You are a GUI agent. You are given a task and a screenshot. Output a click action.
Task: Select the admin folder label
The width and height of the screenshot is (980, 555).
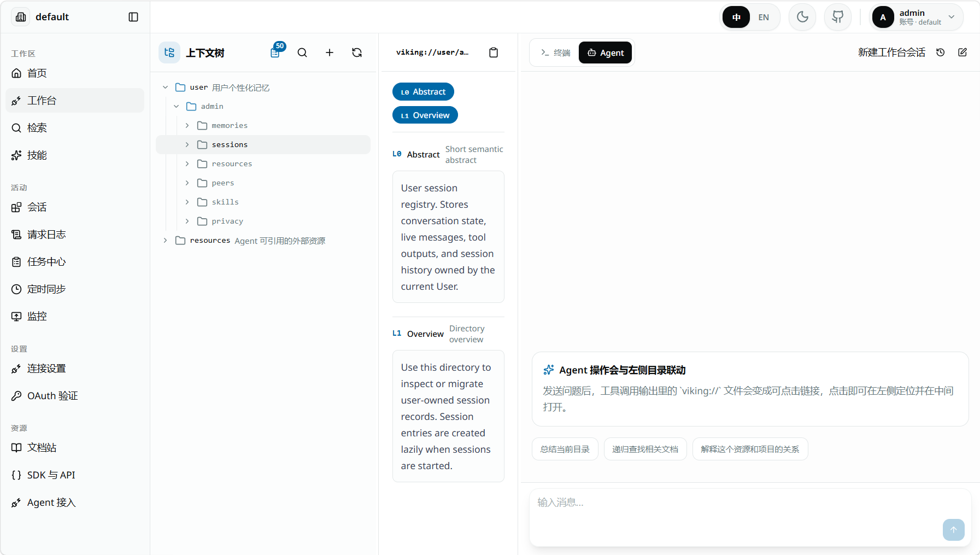pyautogui.click(x=212, y=107)
